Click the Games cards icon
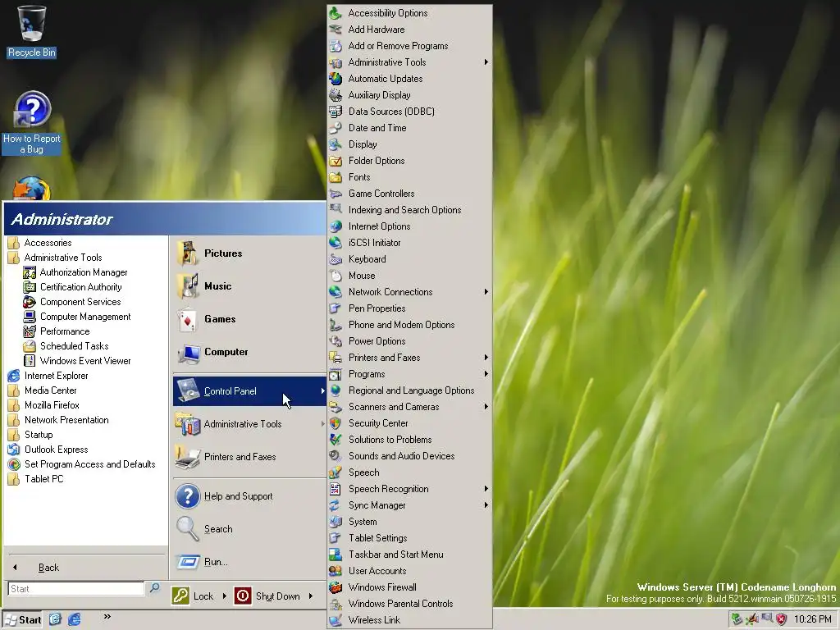The width and height of the screenshot is (840, 630). pos(187,319)
